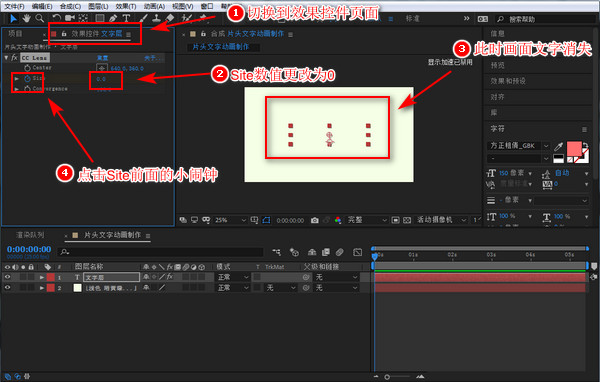Select the Pen tool

pyautogui.click(x=113, y=18)
